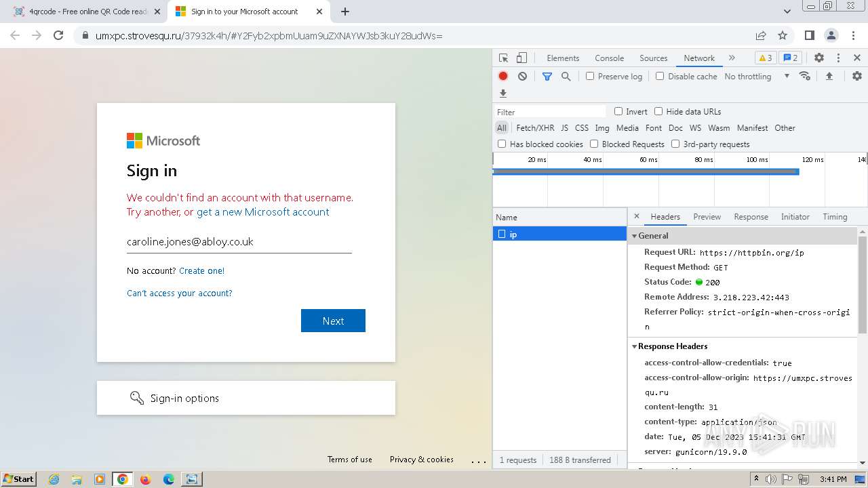Open tab search dropdown arrow

pos(787,12)
